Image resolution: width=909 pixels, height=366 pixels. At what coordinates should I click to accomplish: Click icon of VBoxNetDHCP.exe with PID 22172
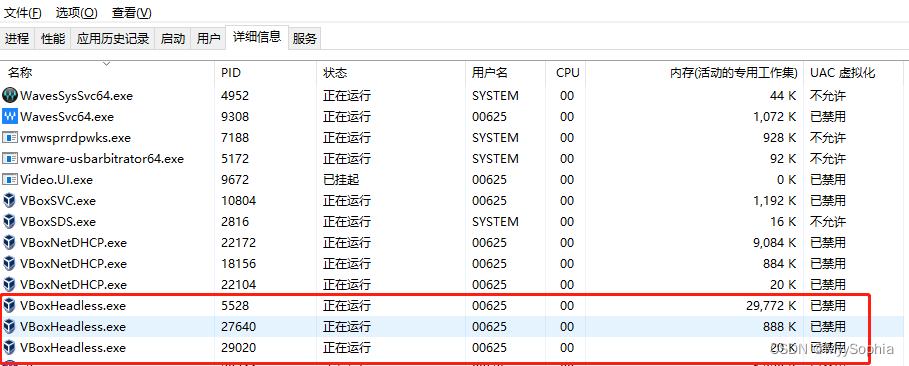pos(10,242)
